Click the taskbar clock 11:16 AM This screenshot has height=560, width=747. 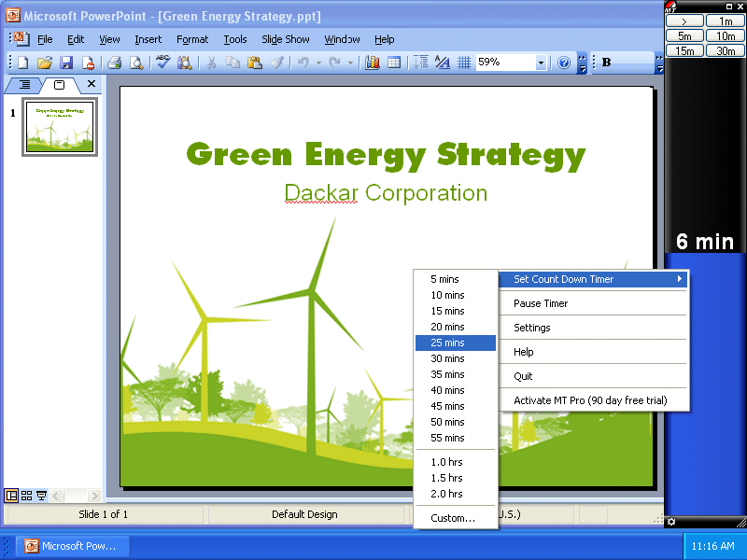(x=712, y=546)
